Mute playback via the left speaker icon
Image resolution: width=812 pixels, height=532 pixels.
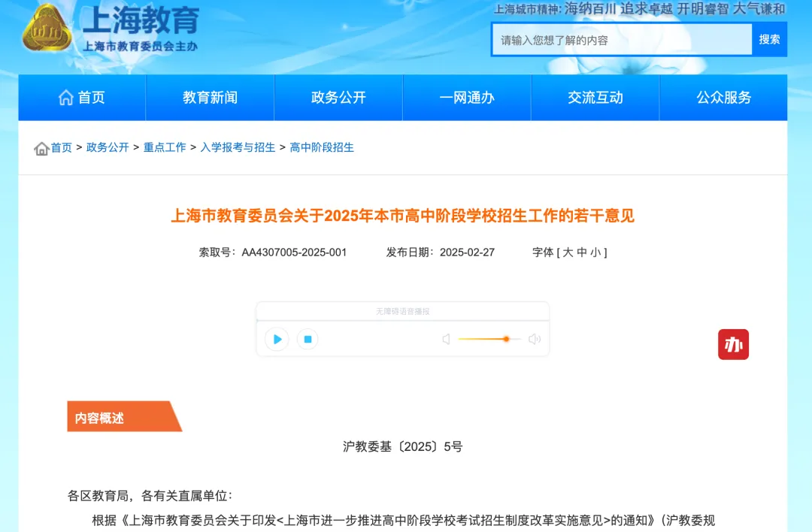click(445, 339)
